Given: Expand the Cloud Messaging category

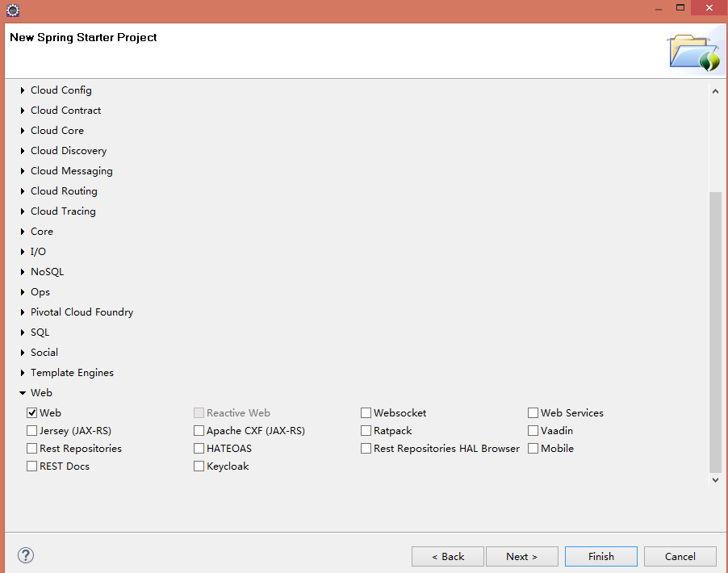Looking at the screenshot, I should click(23, 171).
